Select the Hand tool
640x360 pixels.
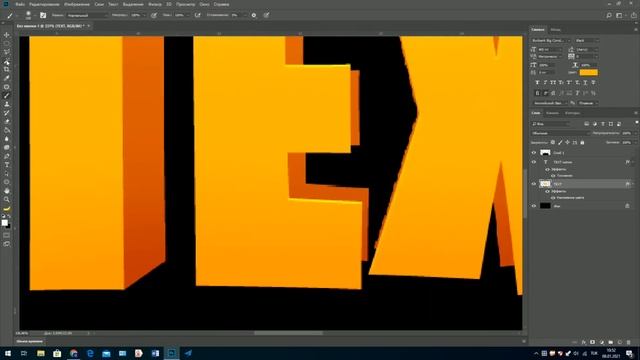[x=7, y=191]
